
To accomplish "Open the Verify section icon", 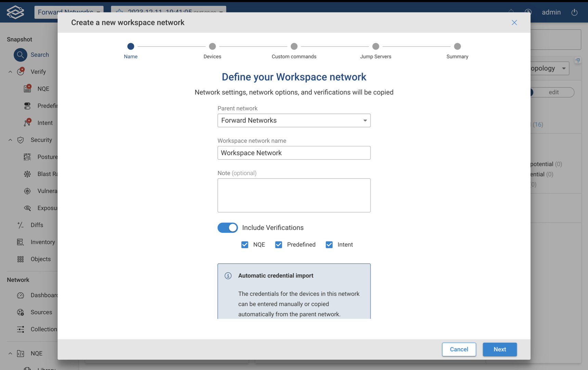I will point(21,72).
